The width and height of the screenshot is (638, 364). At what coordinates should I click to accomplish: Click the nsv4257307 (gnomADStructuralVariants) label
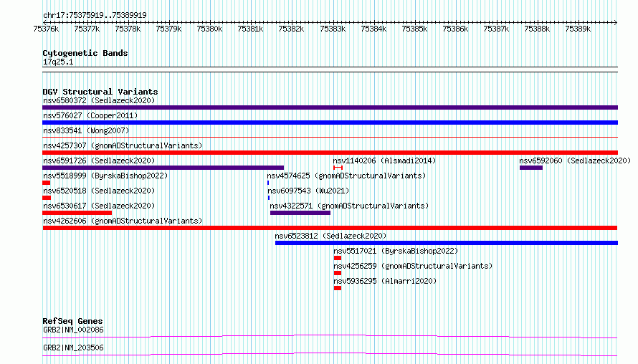tap(123, 145)
